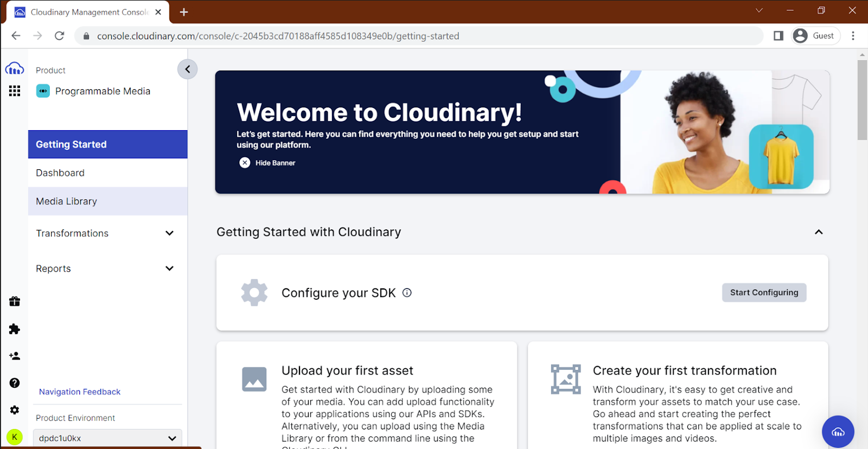Click the Cloudinary logo in sidebar

(x=15, y=69)
